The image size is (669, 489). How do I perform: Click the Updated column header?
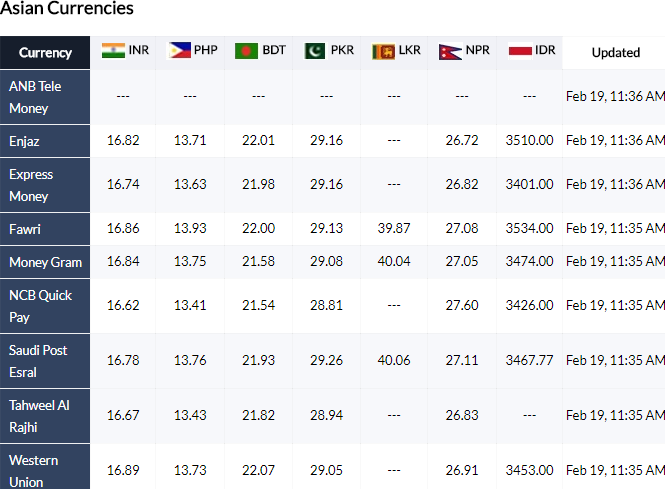pos(615,52)
